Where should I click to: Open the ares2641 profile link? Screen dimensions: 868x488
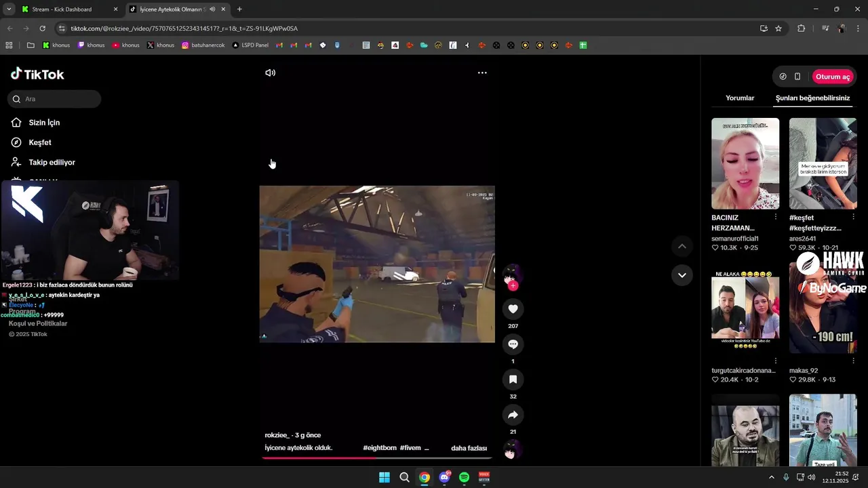(802, 239)
